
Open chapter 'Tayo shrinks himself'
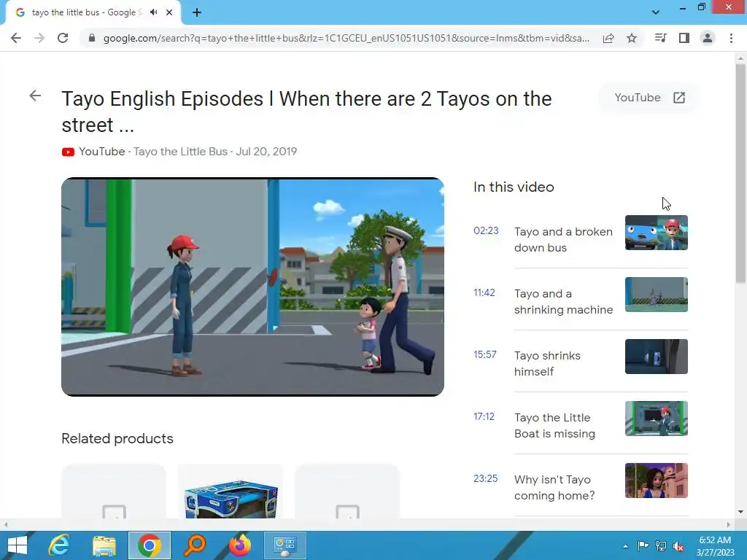click(x=547, y=363)
